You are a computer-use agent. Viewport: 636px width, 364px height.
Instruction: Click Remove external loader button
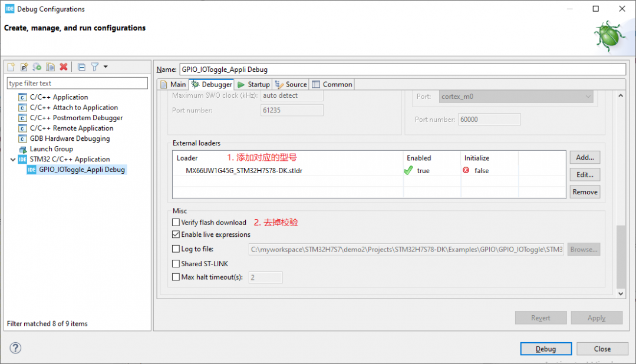pos(585,192)
